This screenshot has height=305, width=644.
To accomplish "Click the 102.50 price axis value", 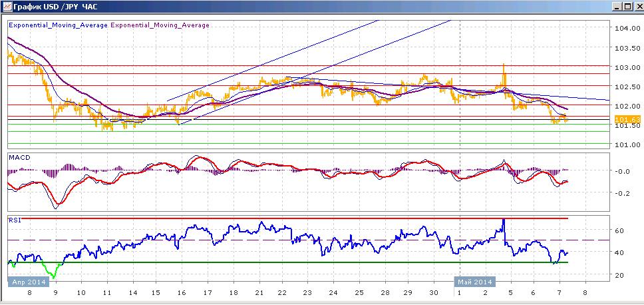I will 628,87.
